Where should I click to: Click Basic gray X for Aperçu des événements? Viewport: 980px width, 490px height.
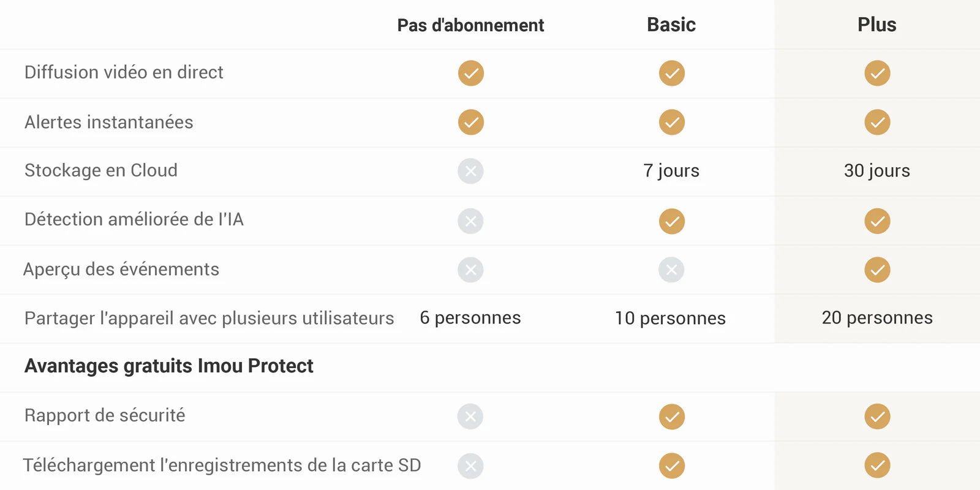point(671,269)
